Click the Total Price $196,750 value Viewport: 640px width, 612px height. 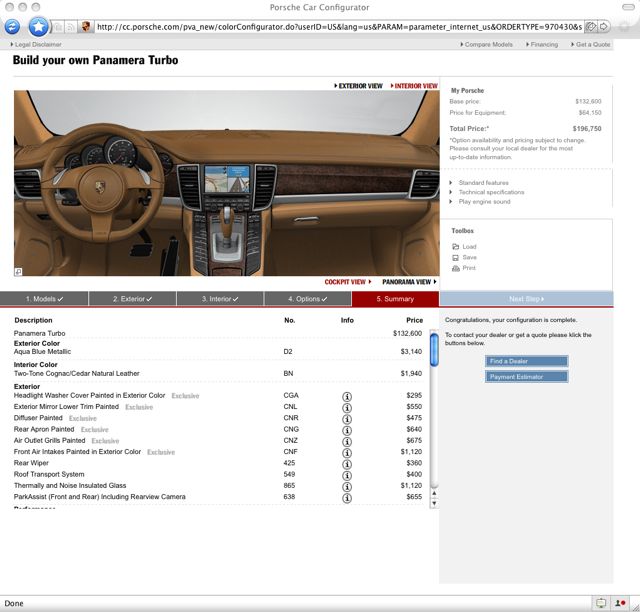click(587, 129)
